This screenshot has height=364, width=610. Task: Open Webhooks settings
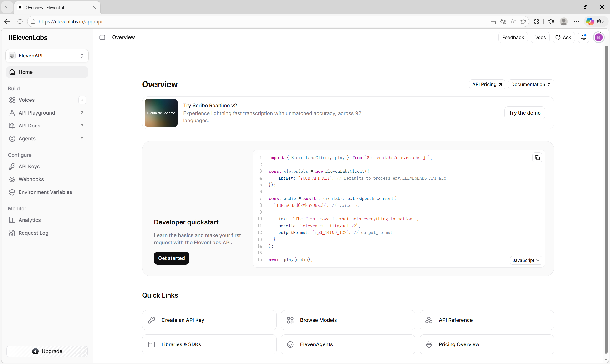pos(47,179)
